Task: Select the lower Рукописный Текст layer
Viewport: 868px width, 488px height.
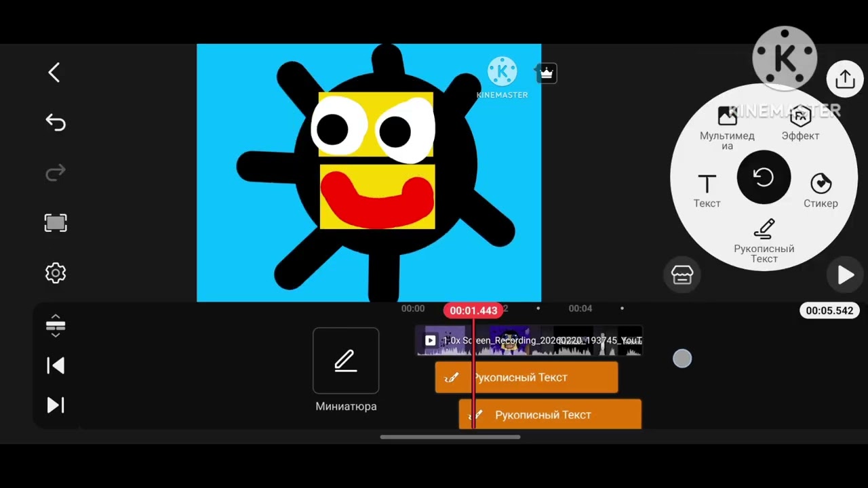Action: pos(550,414)
